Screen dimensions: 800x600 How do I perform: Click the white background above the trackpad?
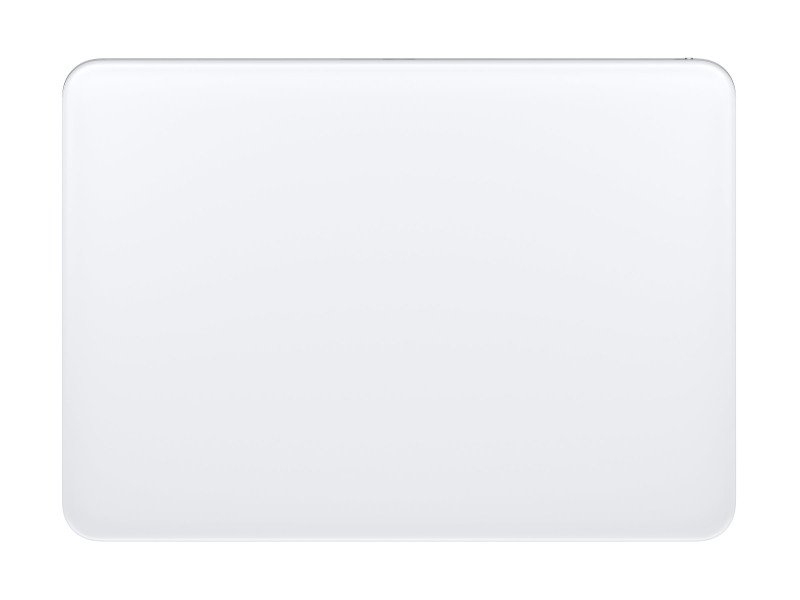click(399, 29)
